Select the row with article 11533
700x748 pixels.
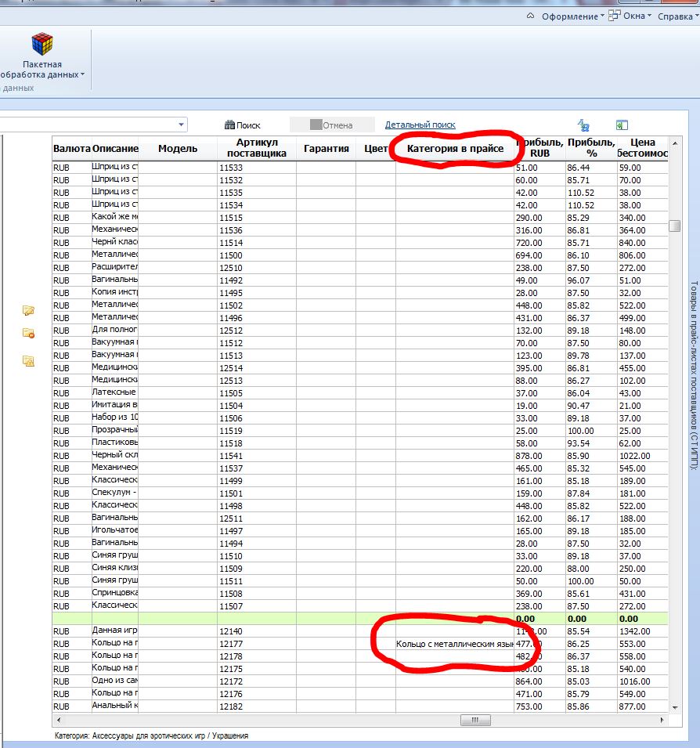360,168
